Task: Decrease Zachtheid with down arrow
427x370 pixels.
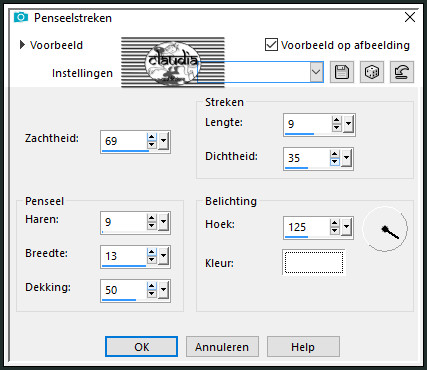Action: (152, 145)
